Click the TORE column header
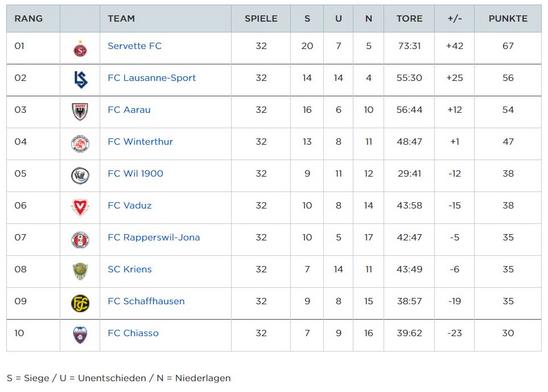The width and height of the screenshot is (548, 392). click(409, 19)
